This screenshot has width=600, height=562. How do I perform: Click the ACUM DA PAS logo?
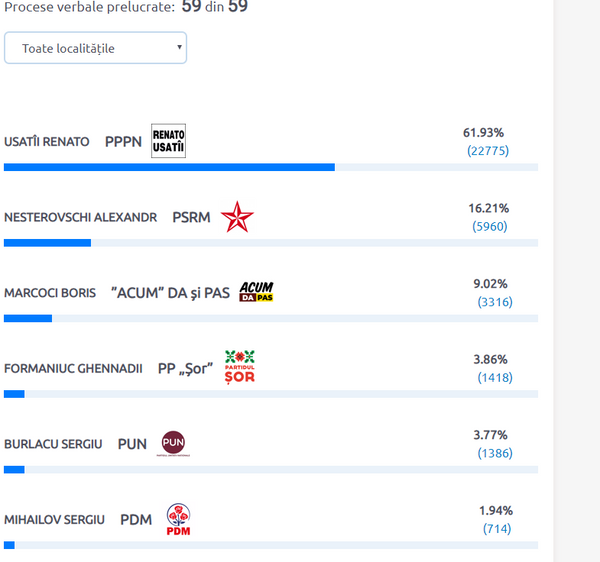[256, 292]
